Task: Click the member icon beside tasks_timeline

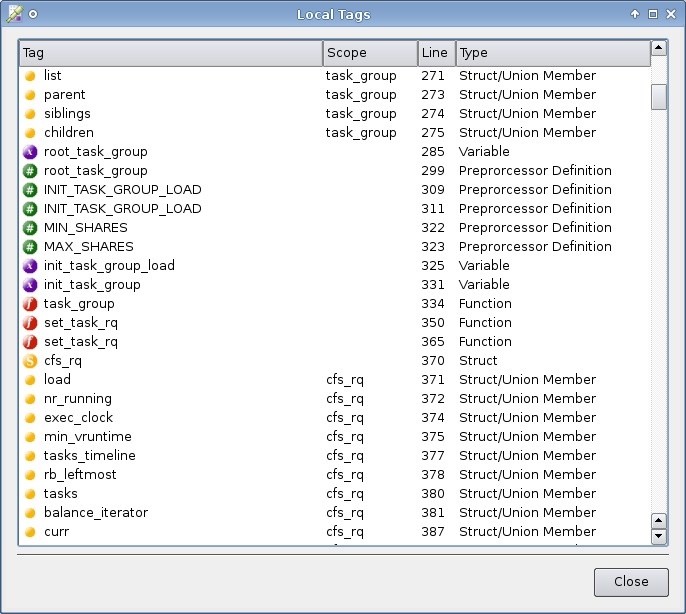Action: click(x=30, y=456)
